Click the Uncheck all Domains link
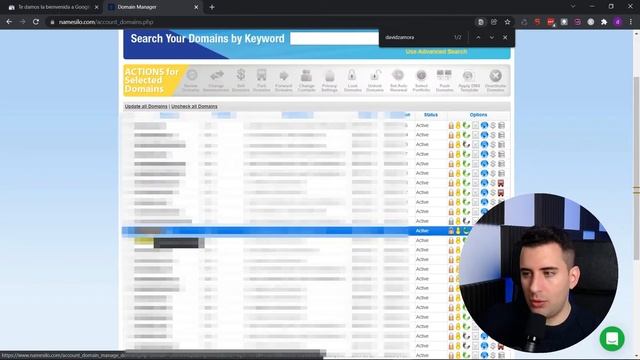Viewport: 640px width, 360px height. pyautogui.click(x=194, y=106)
